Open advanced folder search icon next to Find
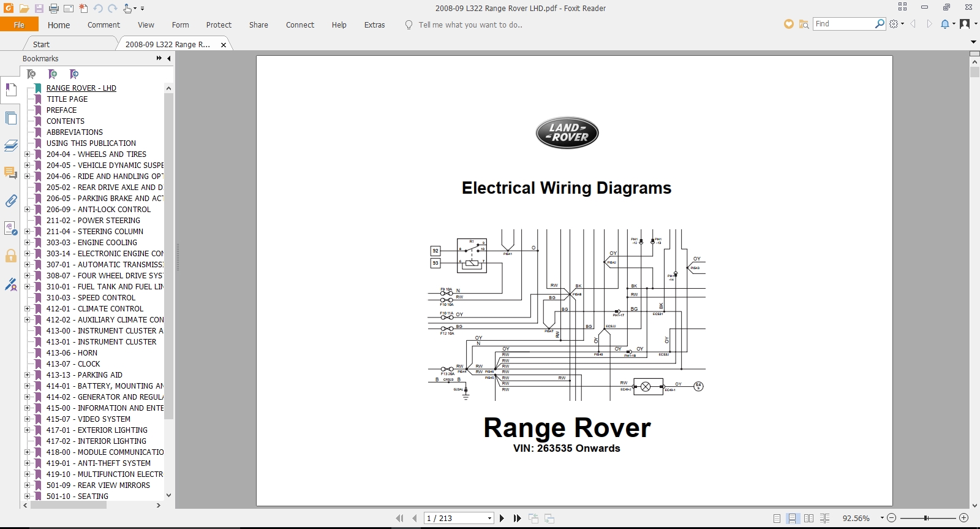Viewport: 980px width, 529px height. click(x=804, y=24)
